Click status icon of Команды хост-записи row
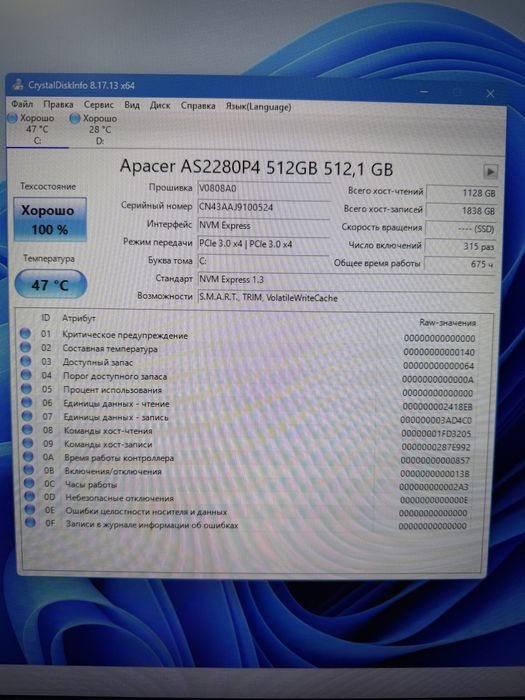Image resolution: width=525 pixels, height=700 pixels. (29, 443)
